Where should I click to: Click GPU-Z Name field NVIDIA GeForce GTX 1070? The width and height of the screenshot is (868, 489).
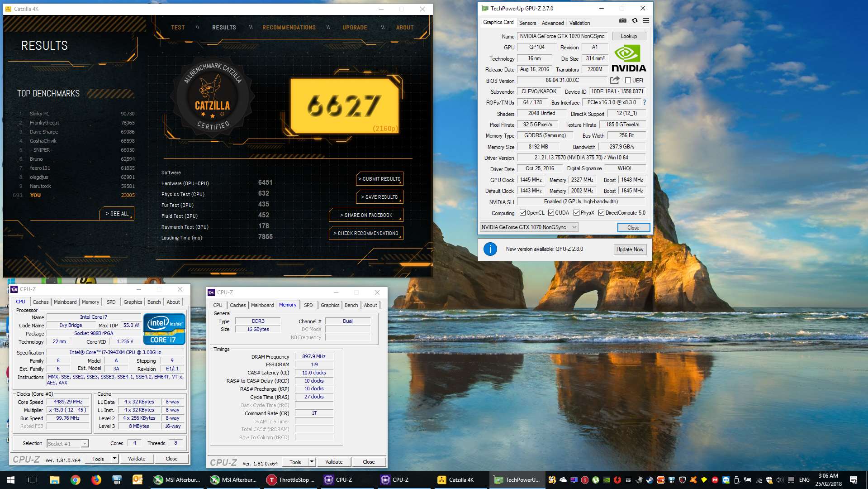(x=562, y=36)
